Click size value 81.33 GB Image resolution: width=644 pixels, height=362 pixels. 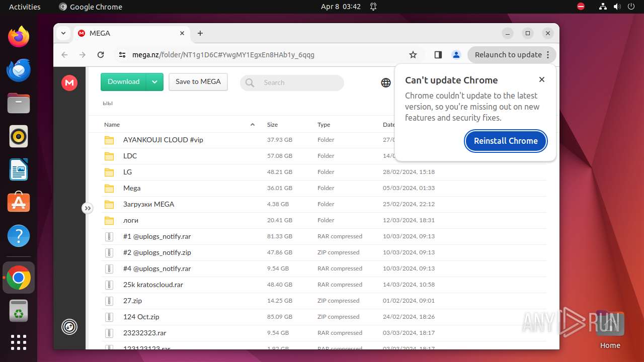[x=280, y=236]
